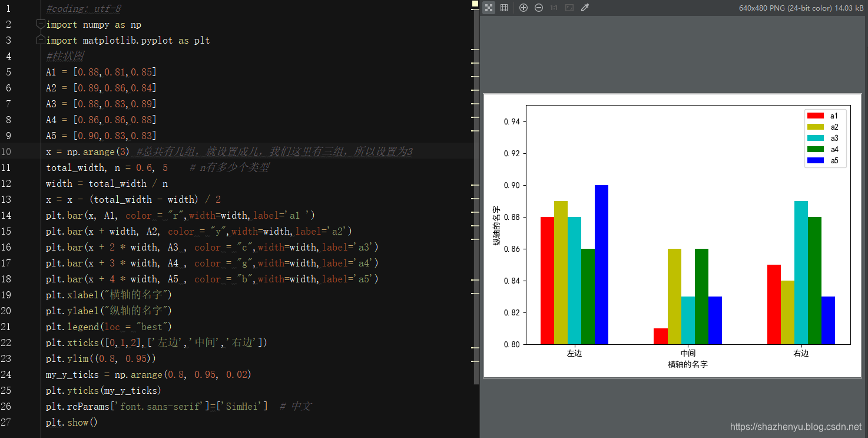Click the '纵轴的名字' y-axis title in chart

[497, 226]
